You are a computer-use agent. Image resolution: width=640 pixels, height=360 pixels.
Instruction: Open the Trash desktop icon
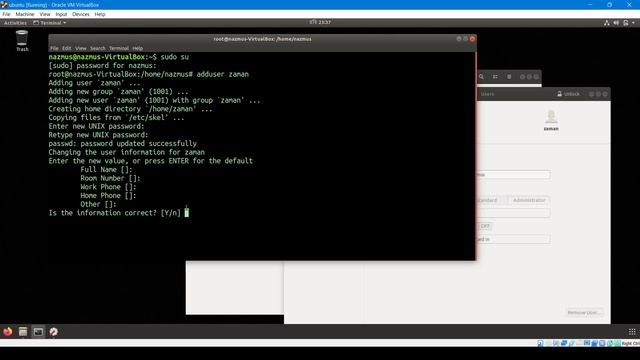click(x=22, y=40)
